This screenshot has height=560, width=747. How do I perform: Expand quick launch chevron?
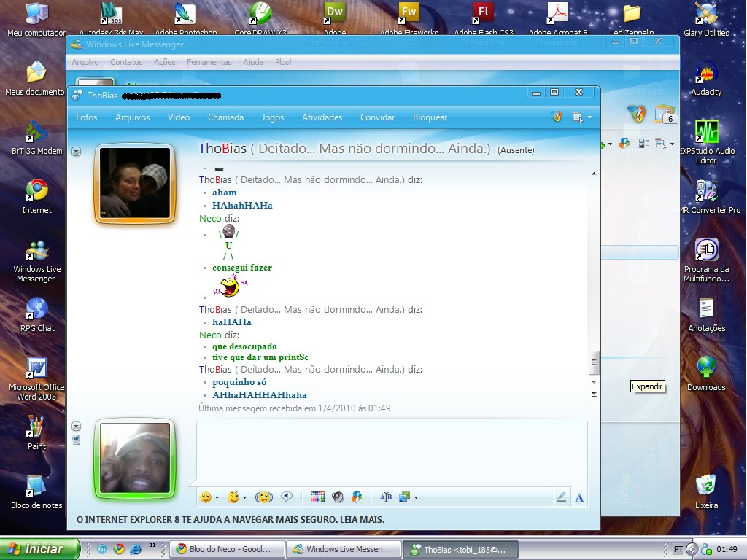tap(153, 545)
